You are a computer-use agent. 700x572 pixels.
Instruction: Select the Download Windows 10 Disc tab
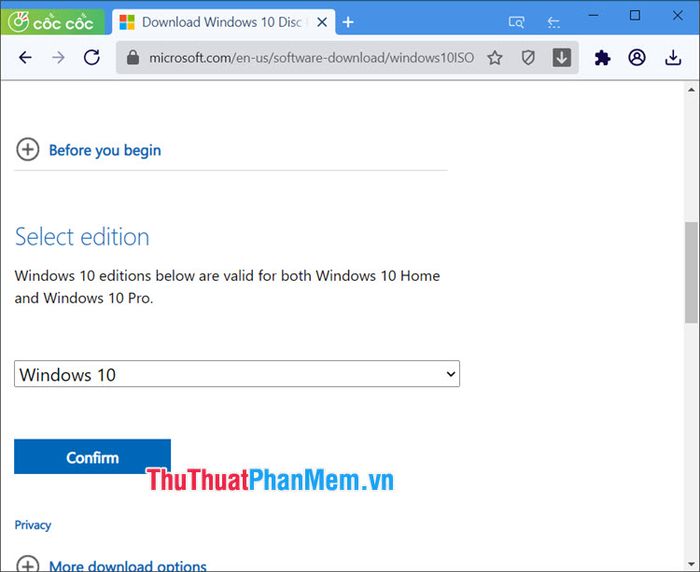[224, 22]
